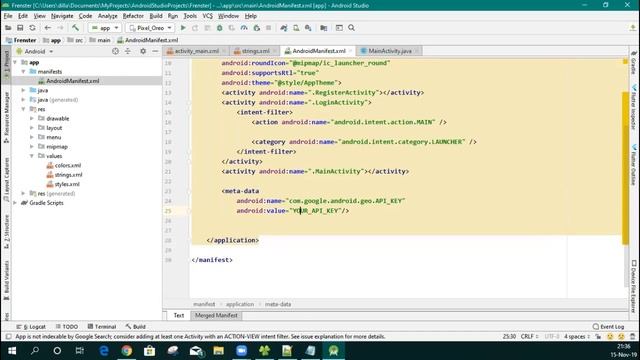Screen dimensions: 640x360
Task: Click '4 spaces' indent setting
Action: click(576, 337)
